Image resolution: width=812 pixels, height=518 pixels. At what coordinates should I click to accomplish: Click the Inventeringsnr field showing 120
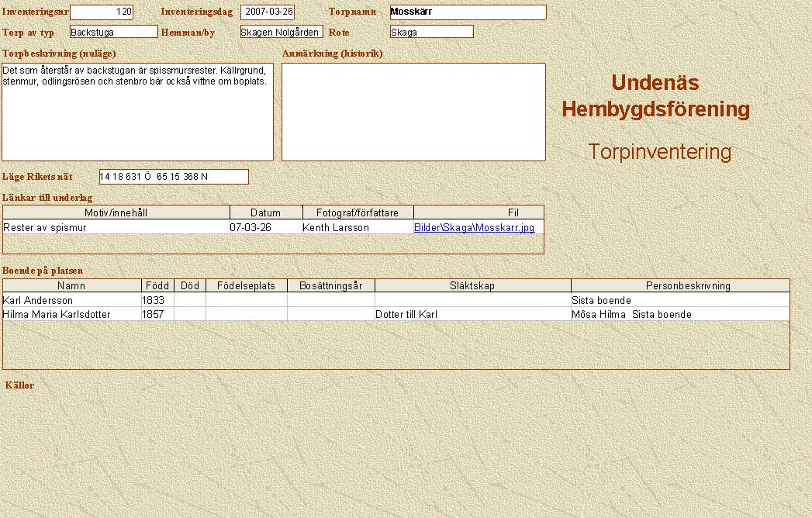[x=102, y=12]
